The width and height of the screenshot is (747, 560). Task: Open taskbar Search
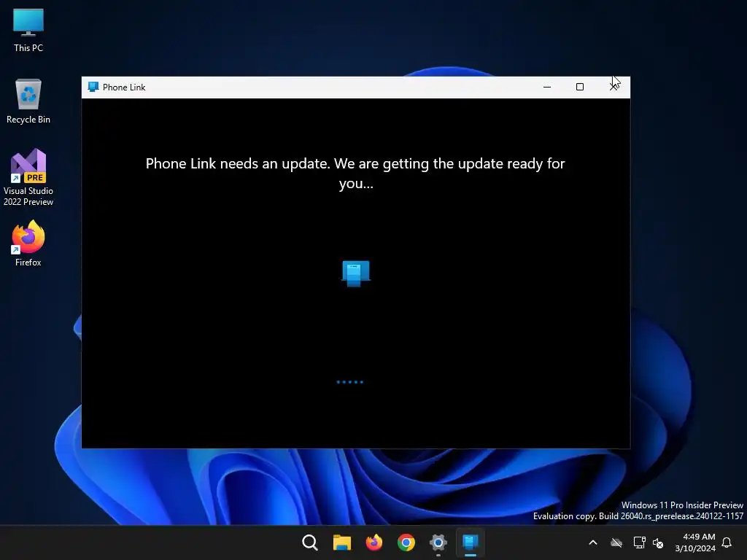tap(309, 542)
